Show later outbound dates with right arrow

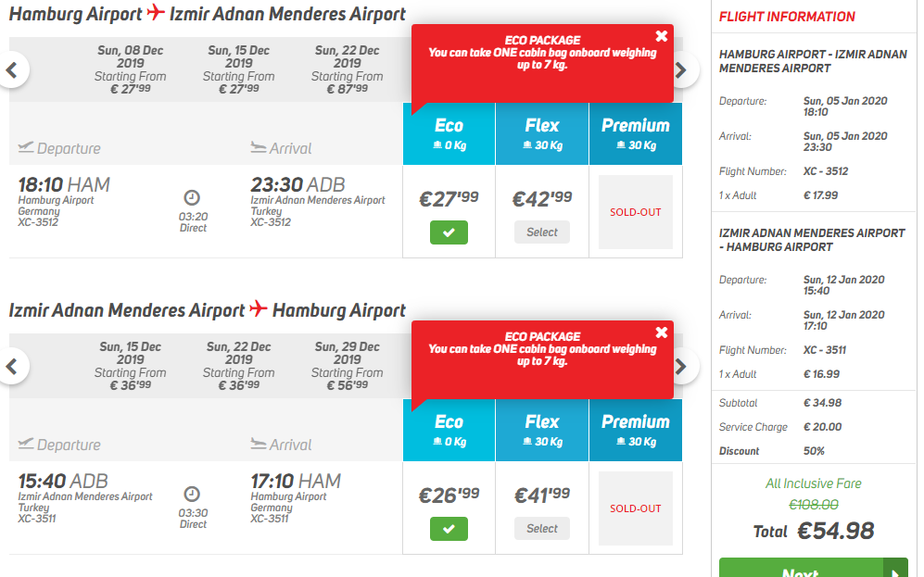682,70
